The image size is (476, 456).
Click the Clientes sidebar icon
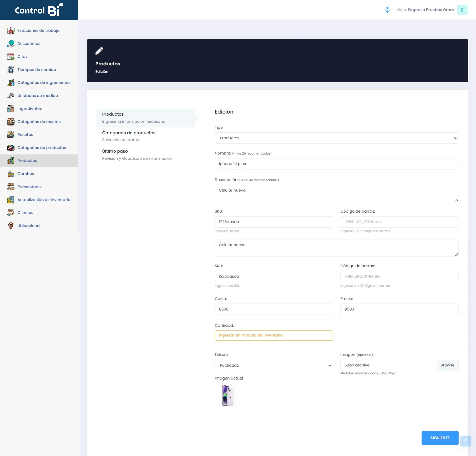11,213
